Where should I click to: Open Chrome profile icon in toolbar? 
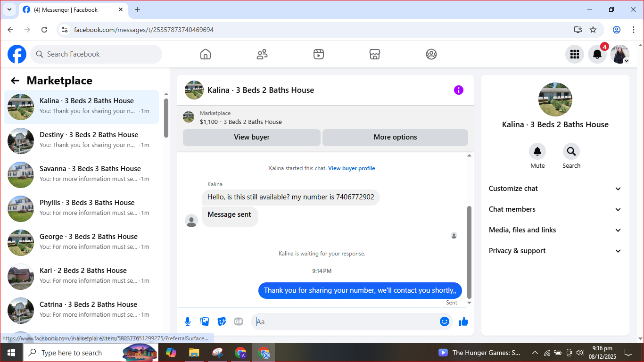617,30
